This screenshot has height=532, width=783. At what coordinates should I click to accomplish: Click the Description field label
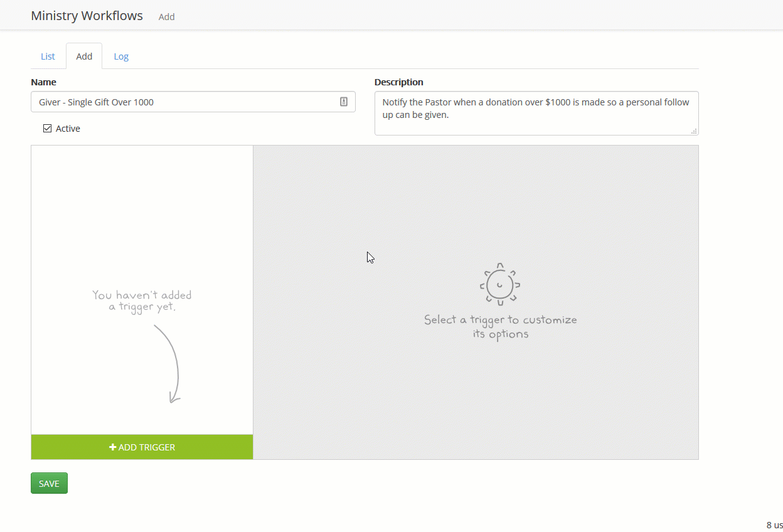coord(398,82)
